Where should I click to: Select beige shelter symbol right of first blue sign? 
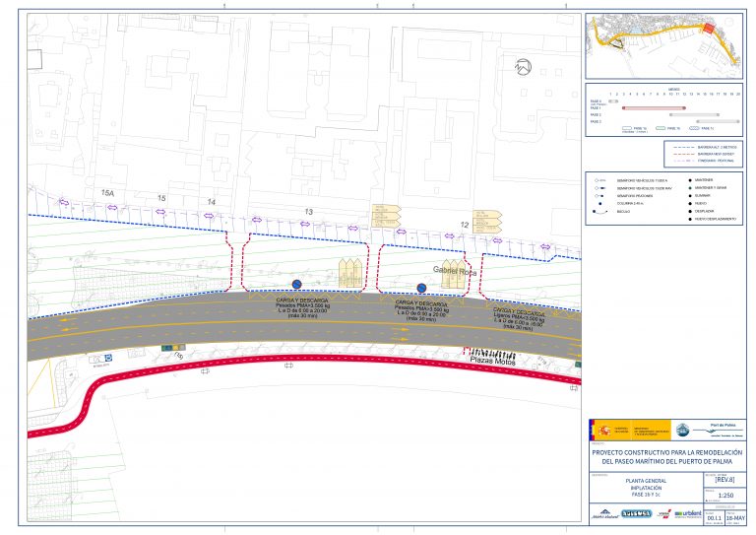(x=350, y=273)
